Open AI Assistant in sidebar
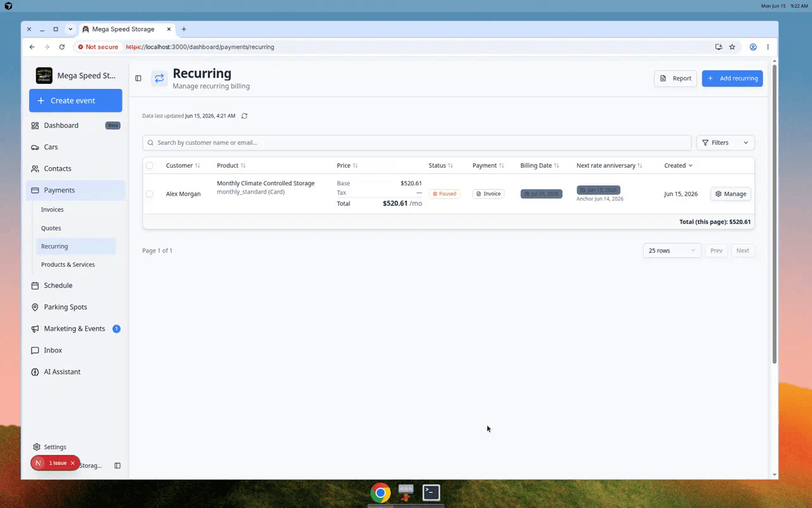Screen dimensions: 812x508 point(75,372)
